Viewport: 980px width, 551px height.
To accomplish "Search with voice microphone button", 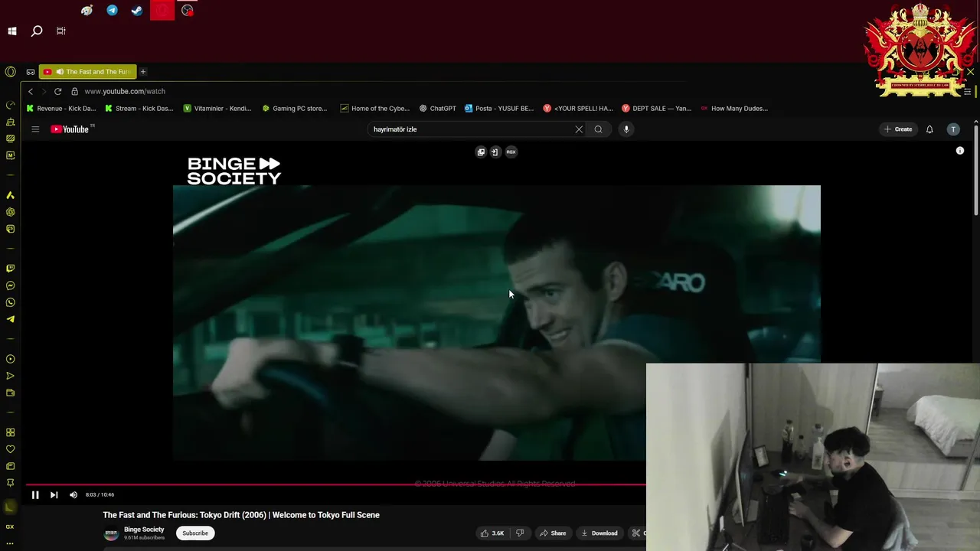I will (626, 129).
